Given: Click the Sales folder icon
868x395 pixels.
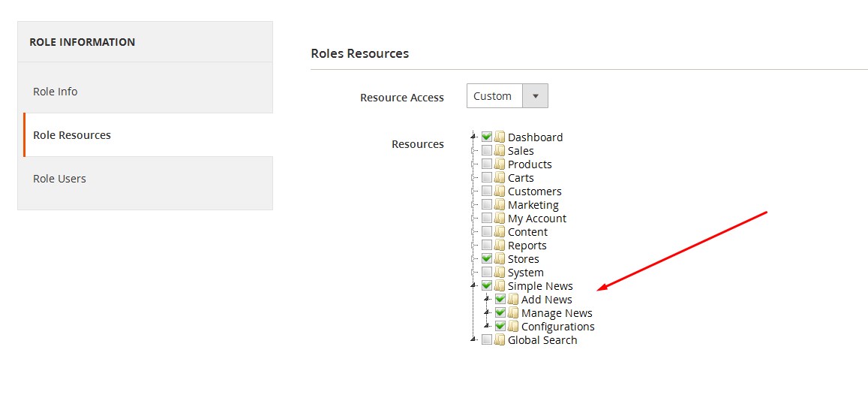Looking at the screenshot, I should (500, 151).
